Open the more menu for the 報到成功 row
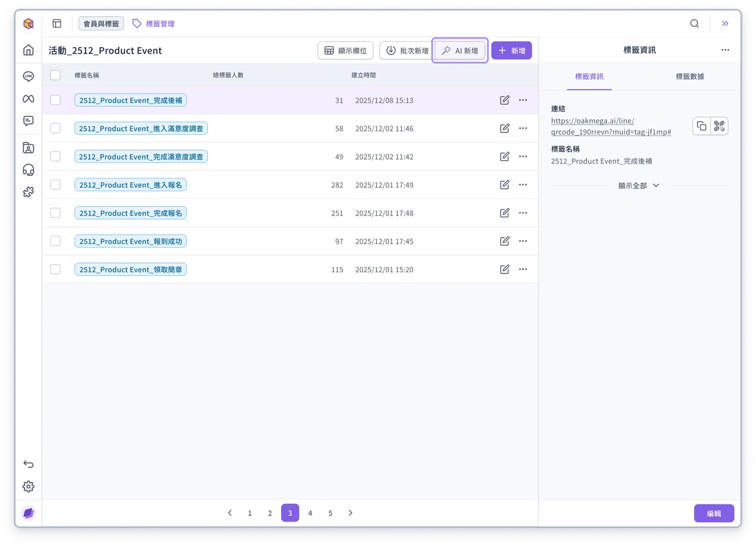Image resolution: width=756 pixels, height=547 pixels. click(523, 241)
